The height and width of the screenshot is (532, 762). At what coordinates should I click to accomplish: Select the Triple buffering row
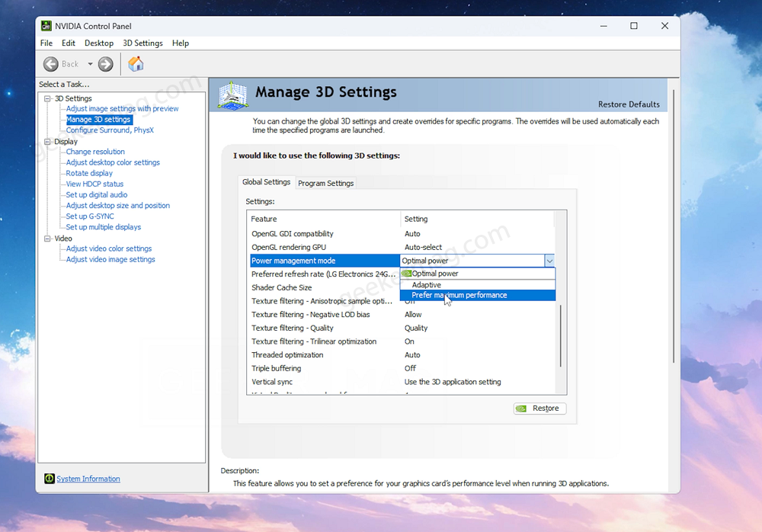pos(402,369)
